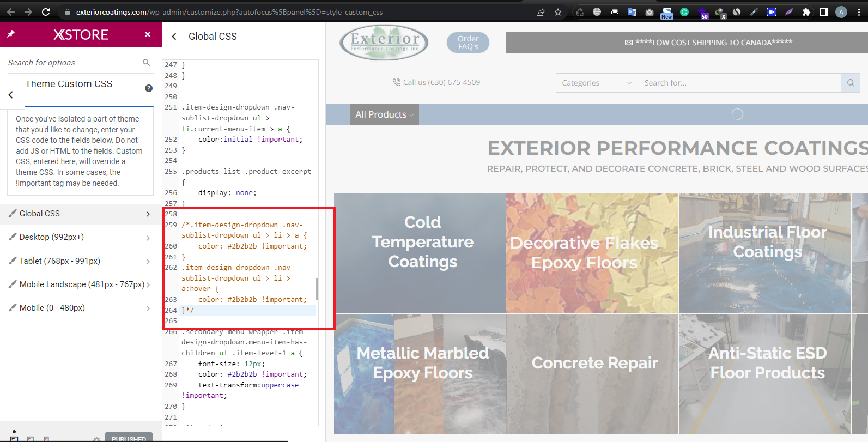868x442 pixels.
Task: Open the Concrete Repair tile
Action: (592, 374)
